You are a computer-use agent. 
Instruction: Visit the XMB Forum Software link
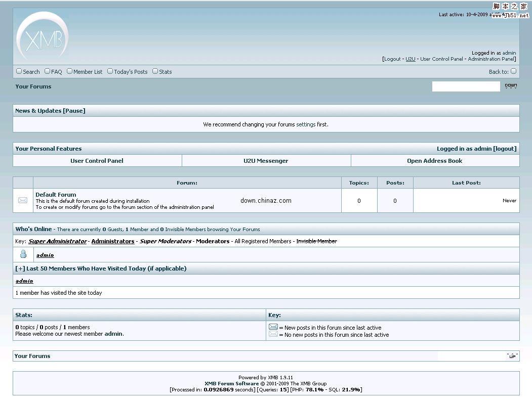231,383
